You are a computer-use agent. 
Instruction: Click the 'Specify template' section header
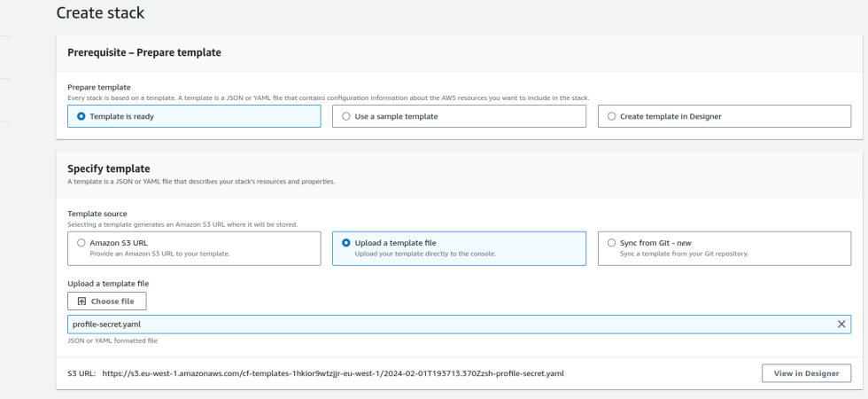click(x=108, y=168)
